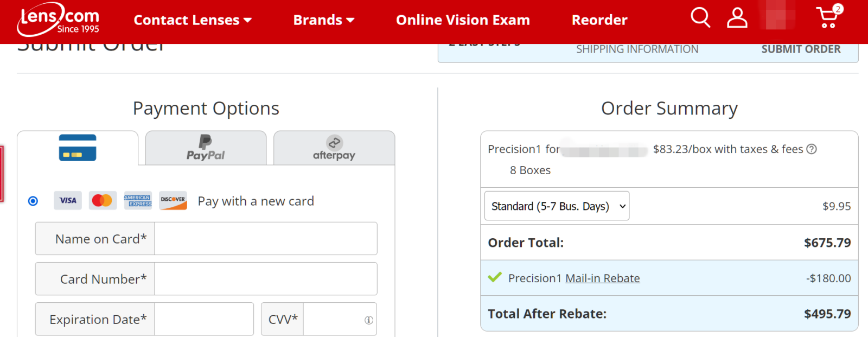
Task: Click the CVV info icon
Action: pyautogui.click(x=369, y=320)
